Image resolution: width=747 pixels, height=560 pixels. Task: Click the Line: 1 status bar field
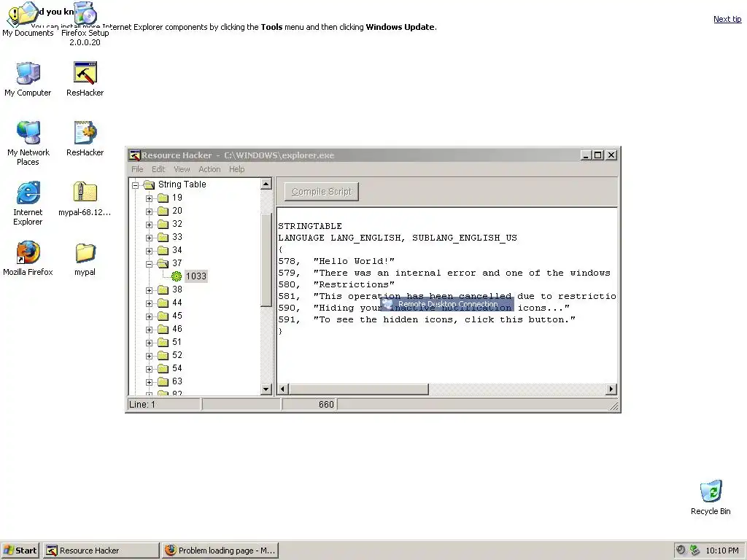click(x=164, y=405)
